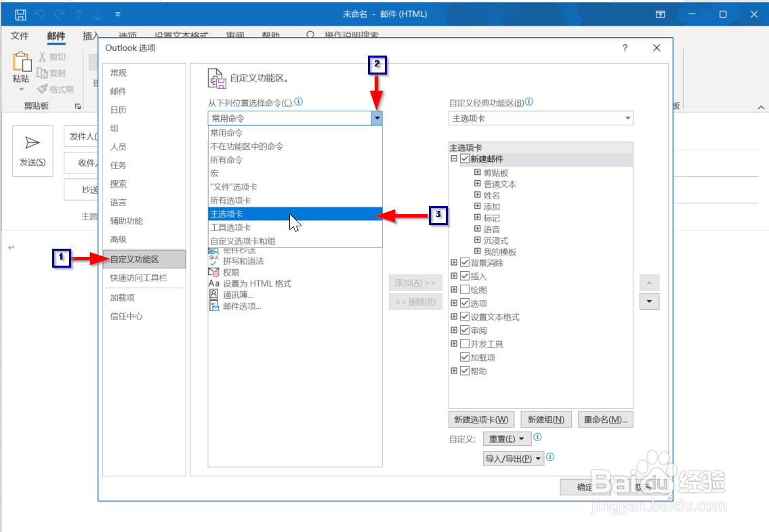This screenshot has height=532, width=769.
Task: Click the 新建组 button
Action: coord(546,420)
